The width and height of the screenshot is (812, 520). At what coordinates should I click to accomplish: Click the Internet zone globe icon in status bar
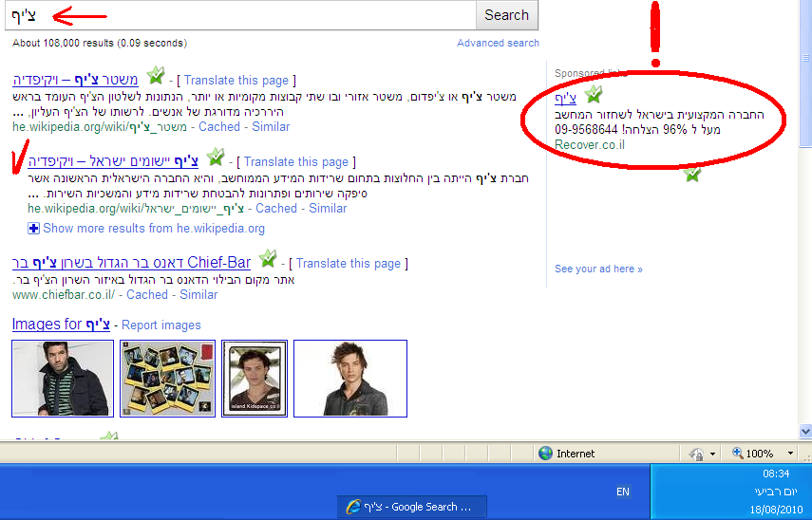point(545,454)
